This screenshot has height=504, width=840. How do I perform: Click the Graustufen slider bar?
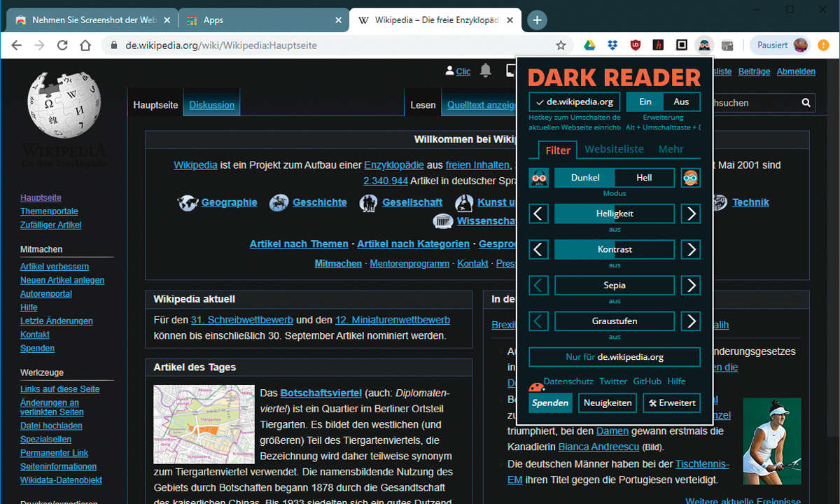pyautogui.click(x=615, y=321)
